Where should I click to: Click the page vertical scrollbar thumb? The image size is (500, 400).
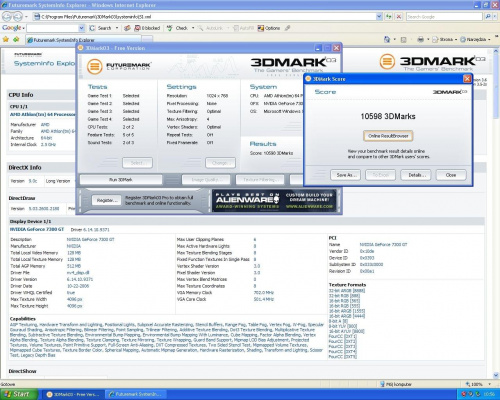[x=495, y=87]
